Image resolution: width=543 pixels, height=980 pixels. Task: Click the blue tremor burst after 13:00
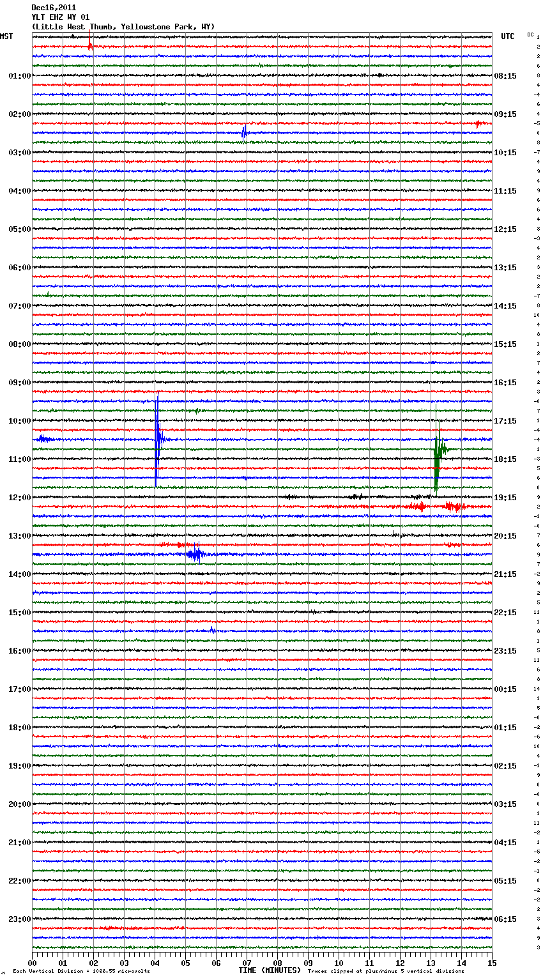tap(195, 554)
